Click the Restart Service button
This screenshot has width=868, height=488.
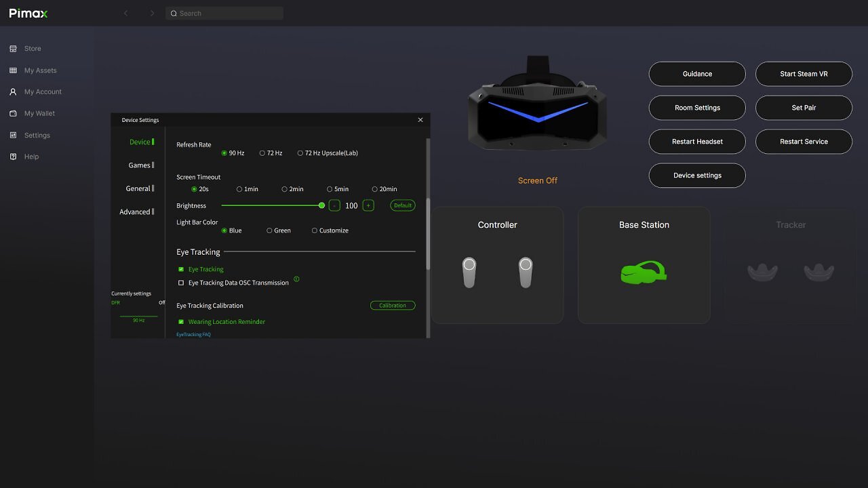(x=804, y=142)
